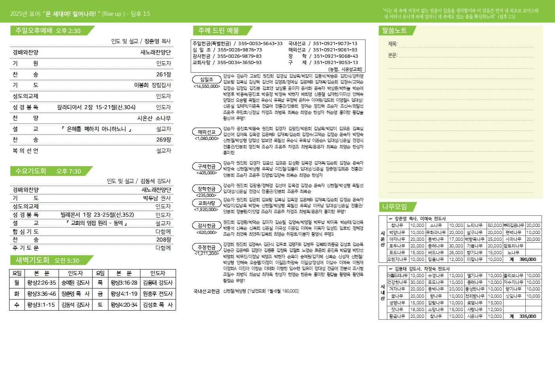This screenshot has height=392, width=555.
Task: Click the leader cell '김성호 목 사'
Action: tap(158, 305)
